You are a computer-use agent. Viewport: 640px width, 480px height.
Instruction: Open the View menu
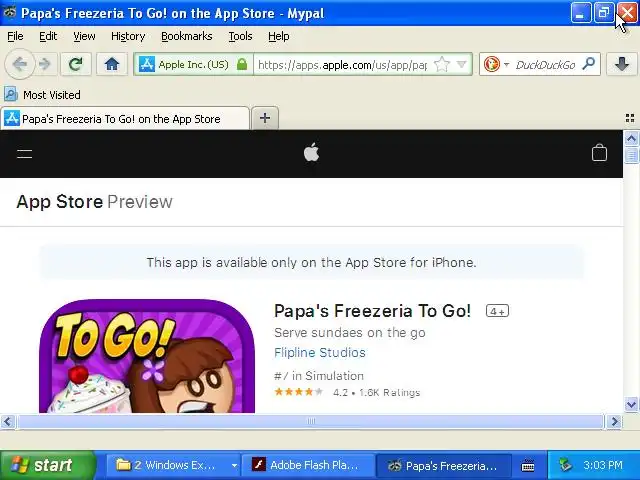pos(84,36)
